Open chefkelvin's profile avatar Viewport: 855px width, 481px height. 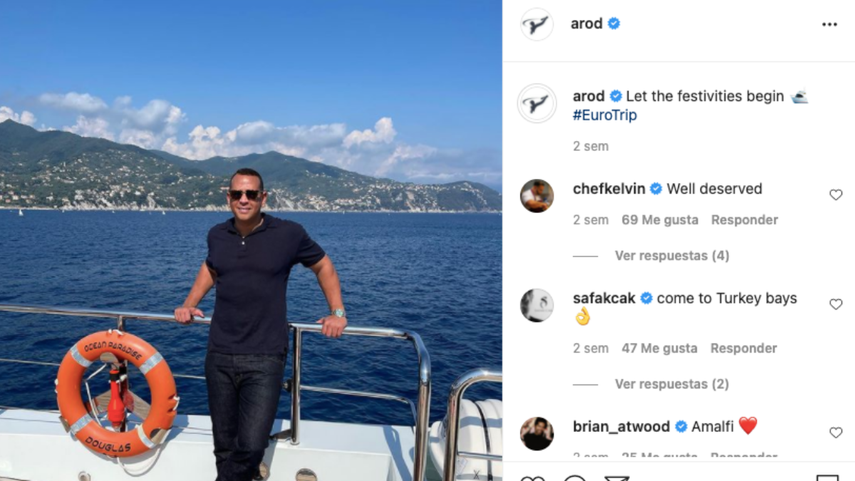(x=537, y=196)
